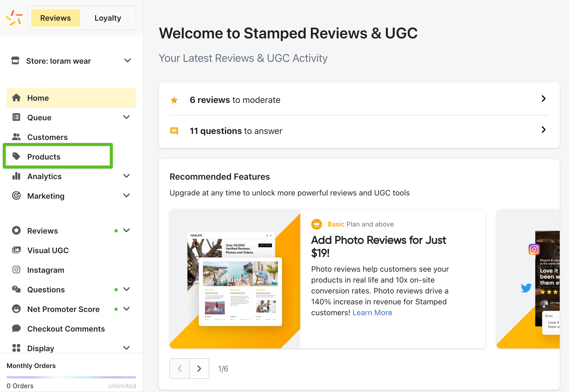Open Analytics via the bar chart icon

click(16, 176)
